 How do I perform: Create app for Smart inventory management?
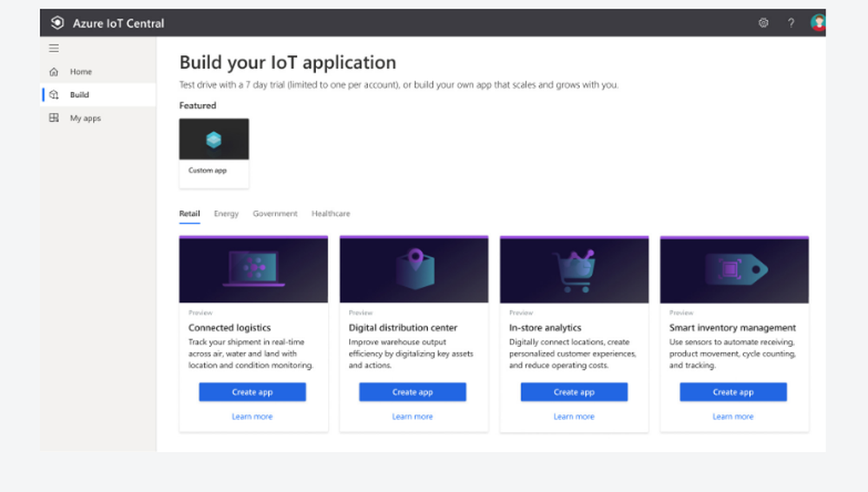733,392
